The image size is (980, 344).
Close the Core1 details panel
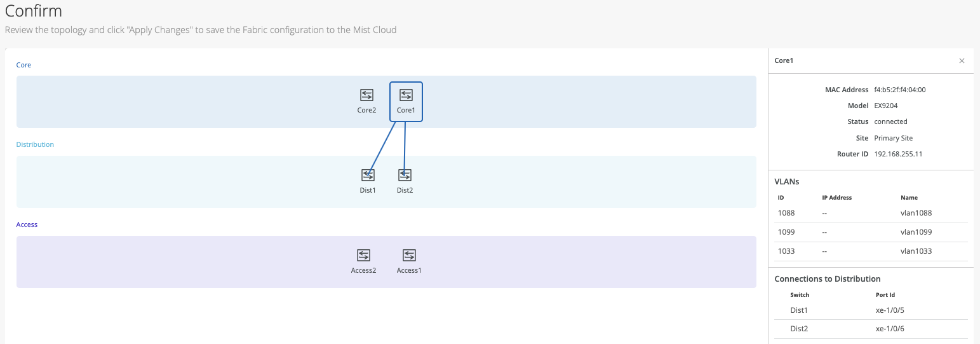point(962,61)
